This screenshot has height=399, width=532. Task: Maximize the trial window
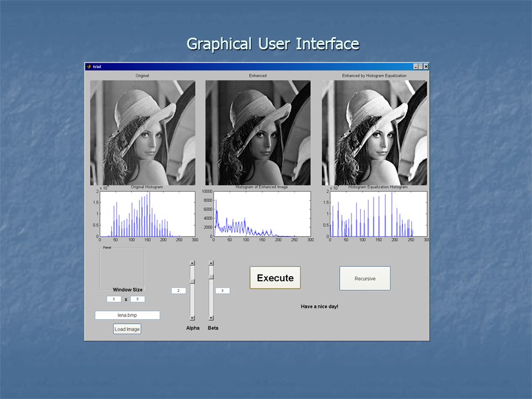pos(421,66)
